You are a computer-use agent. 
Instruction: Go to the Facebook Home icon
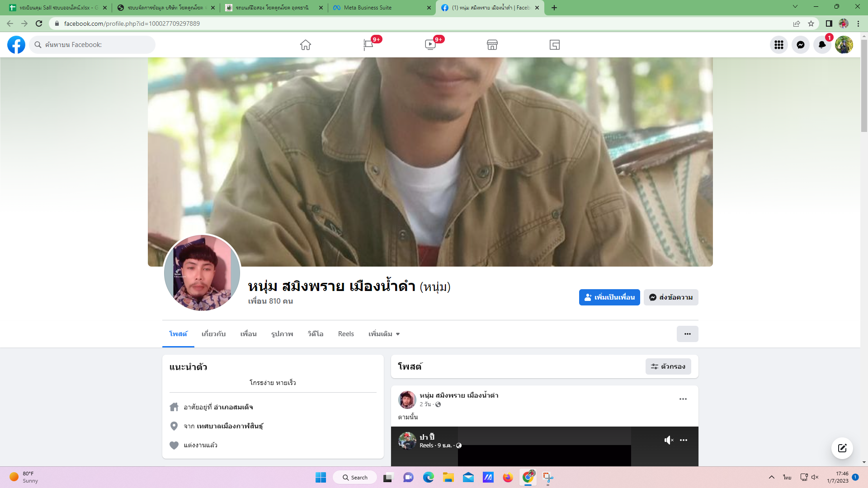coord(306,45)
